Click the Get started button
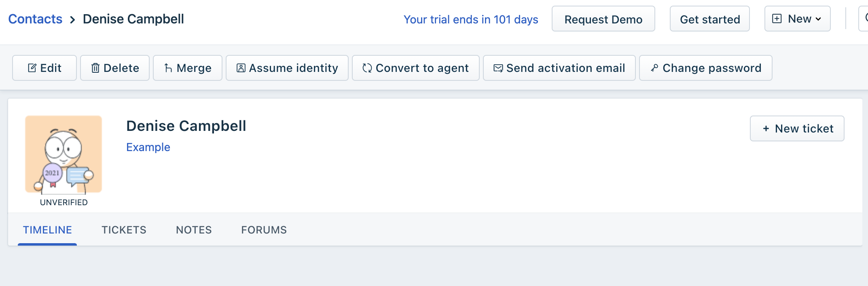Screen dimensions: 868x286 [x=710, y=19]
